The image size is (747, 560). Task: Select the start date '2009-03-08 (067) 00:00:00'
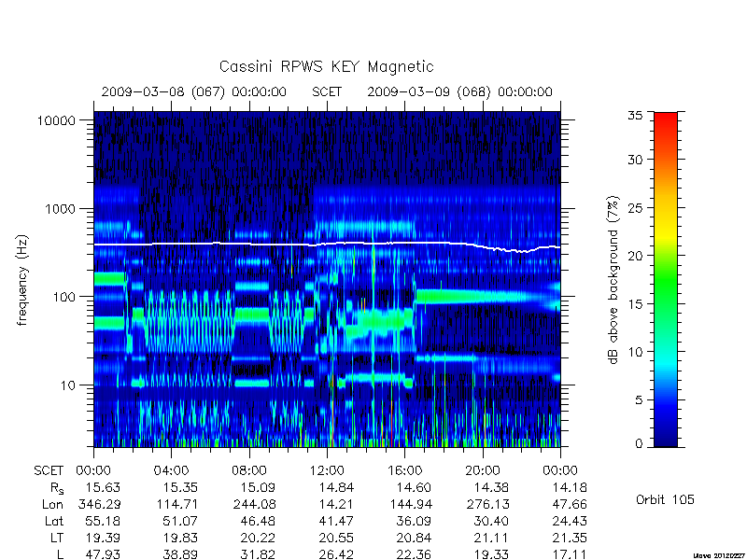pyautogui.click(x=194, y=91)
